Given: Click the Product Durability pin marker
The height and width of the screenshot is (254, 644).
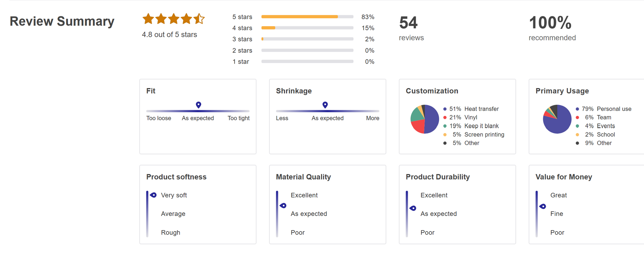Looking at the screenshot, I should point(413,208).
